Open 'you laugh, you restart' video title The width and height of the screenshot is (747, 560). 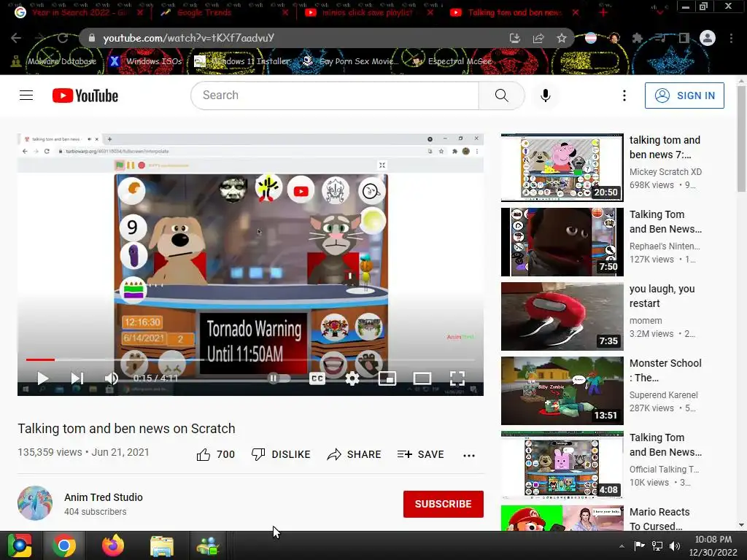[662, 296]
